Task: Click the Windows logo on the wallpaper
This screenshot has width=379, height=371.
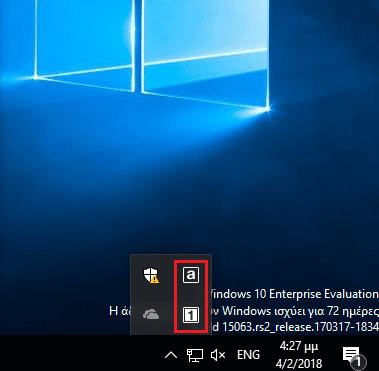Action: pyautogui.click(x=152, y=53)
